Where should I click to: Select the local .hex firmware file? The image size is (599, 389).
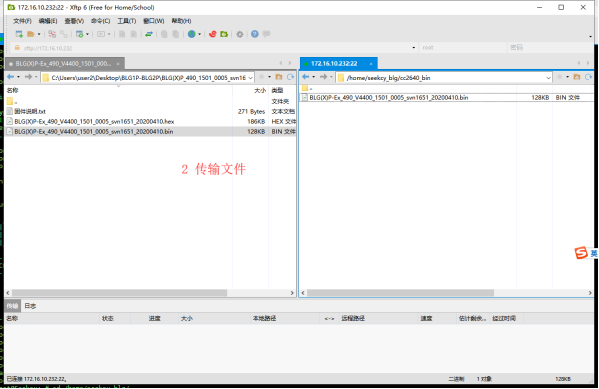point(94,122)
